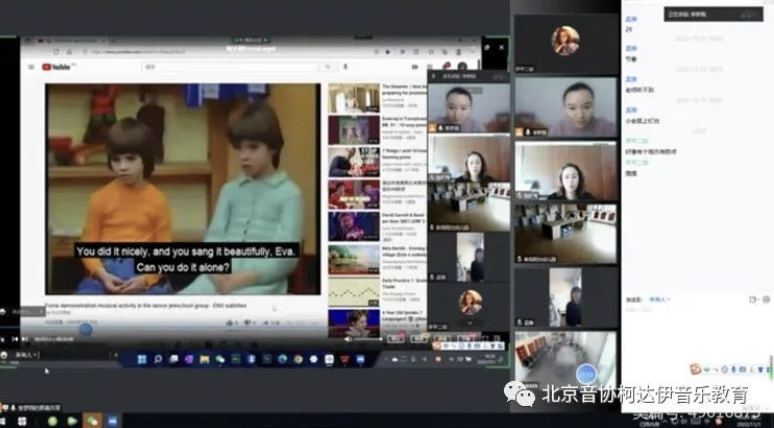
Task: Mute the player with the speaker icon
Action: 348,339
